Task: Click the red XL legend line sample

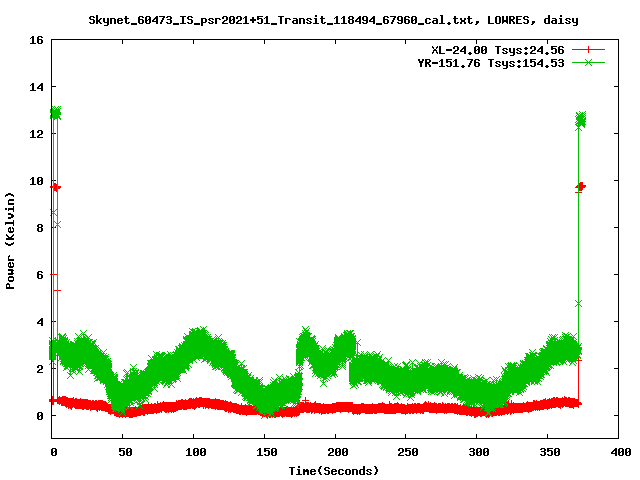Action: tap(588, 50)
